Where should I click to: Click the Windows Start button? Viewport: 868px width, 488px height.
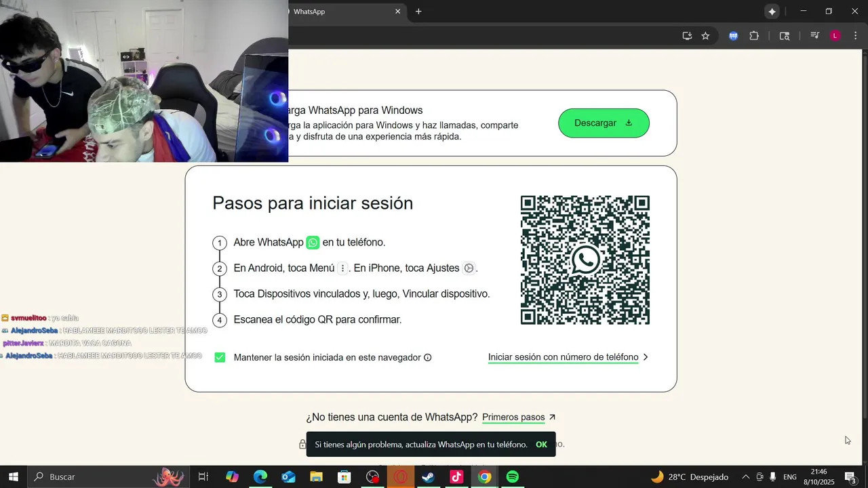[x=13, y=477]
